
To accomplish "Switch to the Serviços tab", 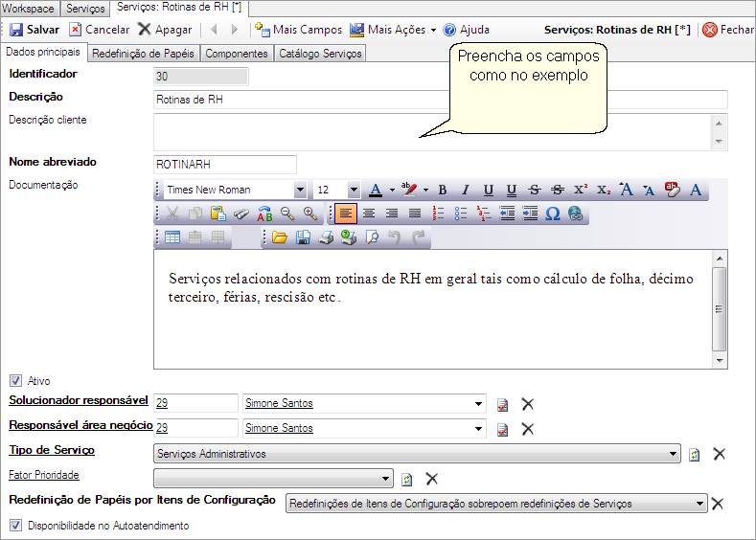I will [x=85, y=9].
